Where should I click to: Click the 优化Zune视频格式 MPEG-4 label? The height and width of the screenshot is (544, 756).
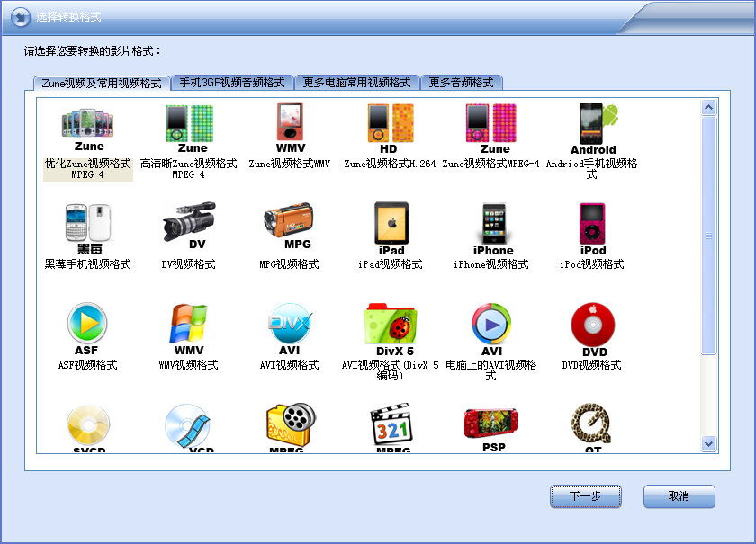(x=88, y=169)
